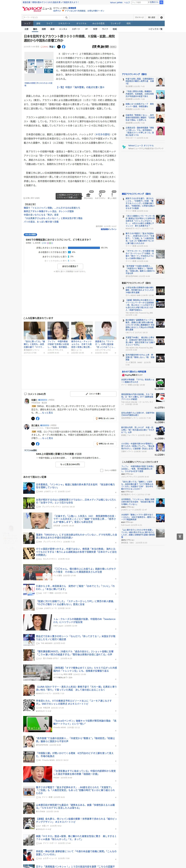The height and width of the screenshot is (868, 186).
Task: Open the 経済 category tab
Action: point(52,29)
